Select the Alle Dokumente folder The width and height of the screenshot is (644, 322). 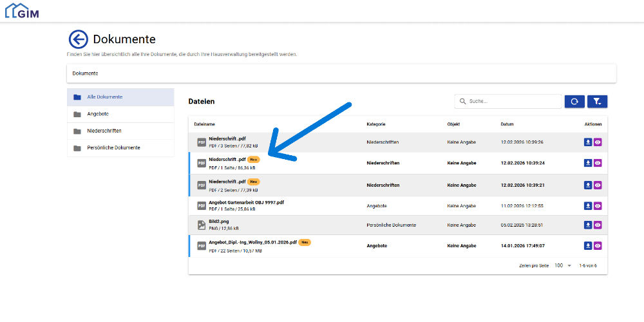104,97
